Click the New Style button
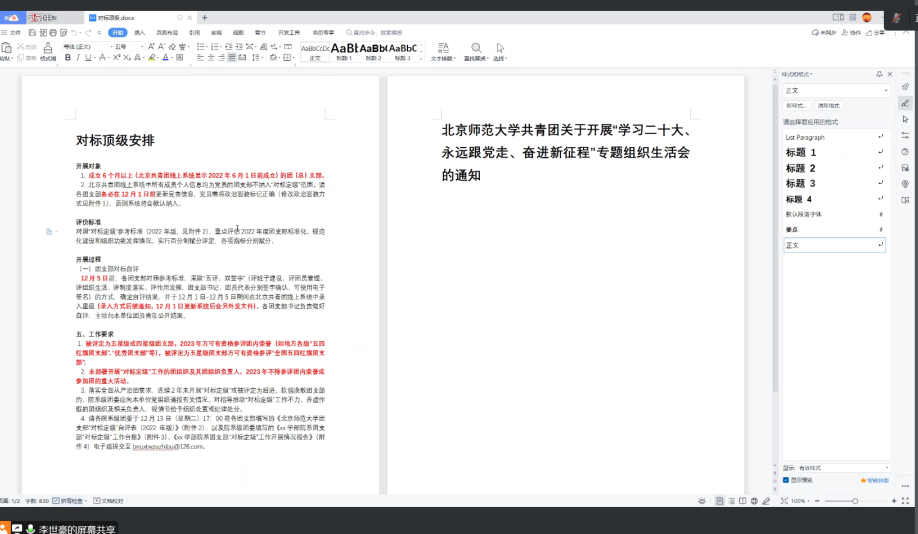 [x=796, y=105]
